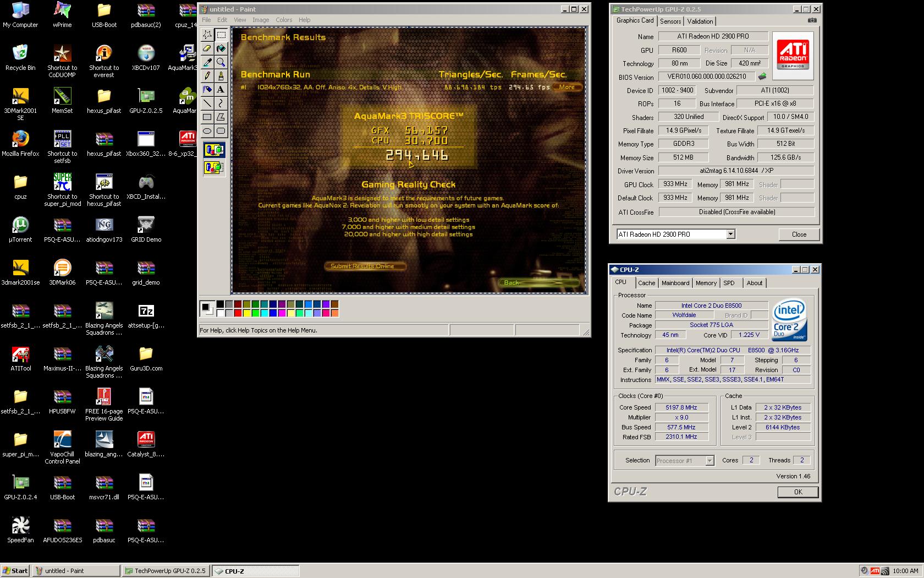Viewport: 924px width, 578px height.
Task: Select the Airbrush tool in Paint
Action: [x=207, y=89]
